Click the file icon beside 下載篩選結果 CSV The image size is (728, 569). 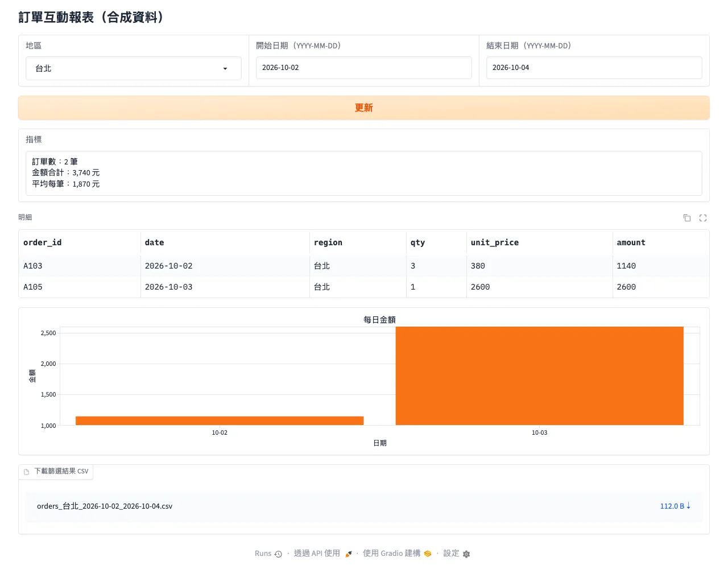(x=26, y=472)
